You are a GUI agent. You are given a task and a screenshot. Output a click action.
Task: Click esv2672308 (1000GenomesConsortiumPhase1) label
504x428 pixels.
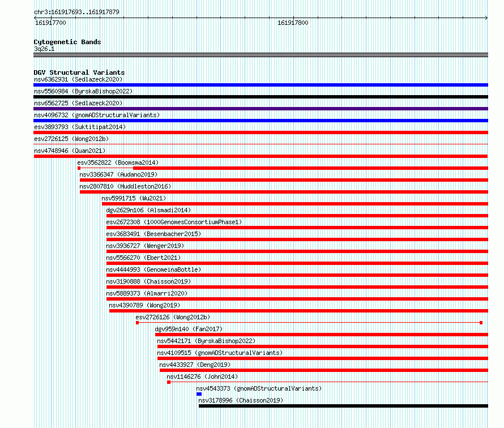point(174,222)
